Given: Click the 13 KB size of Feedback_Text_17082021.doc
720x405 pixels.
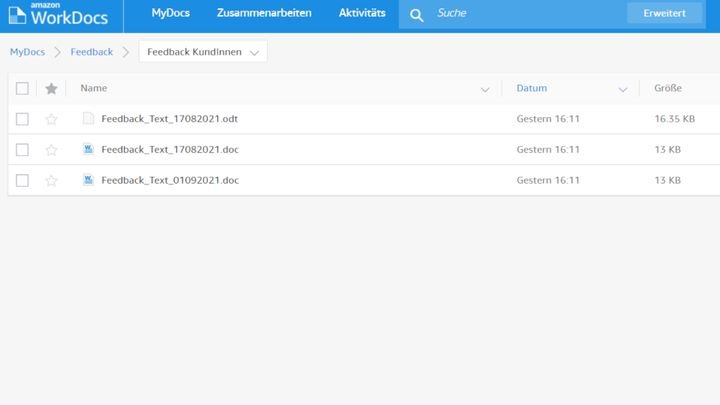Looking at the screenshot, I should click(668, 150).
